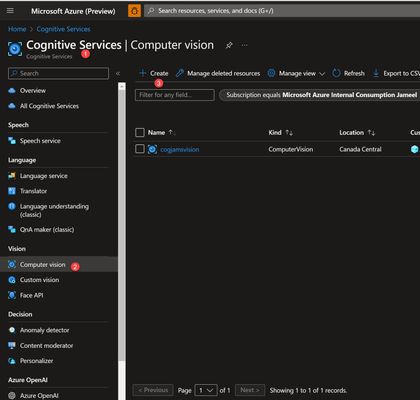The width and height of the screenshot is (420, 400).
Task: Toggle the select-all checkbox in table header
Action: tap(140, 133)
